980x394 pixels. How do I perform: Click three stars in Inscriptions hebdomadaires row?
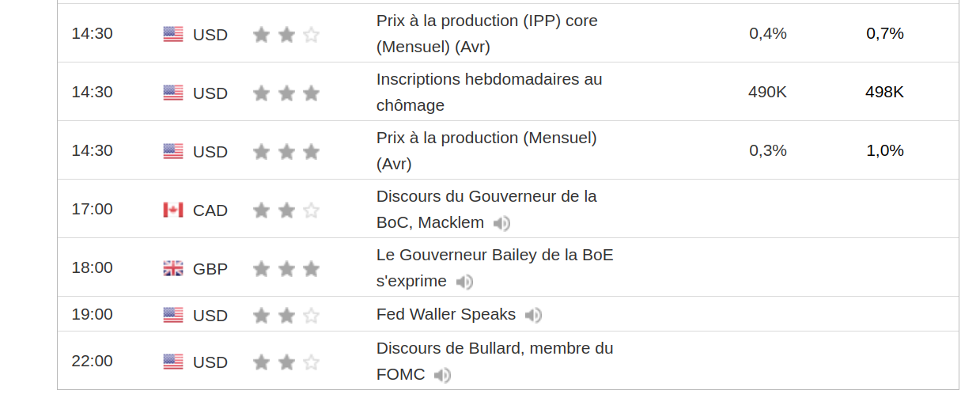[x=286, y=93]
